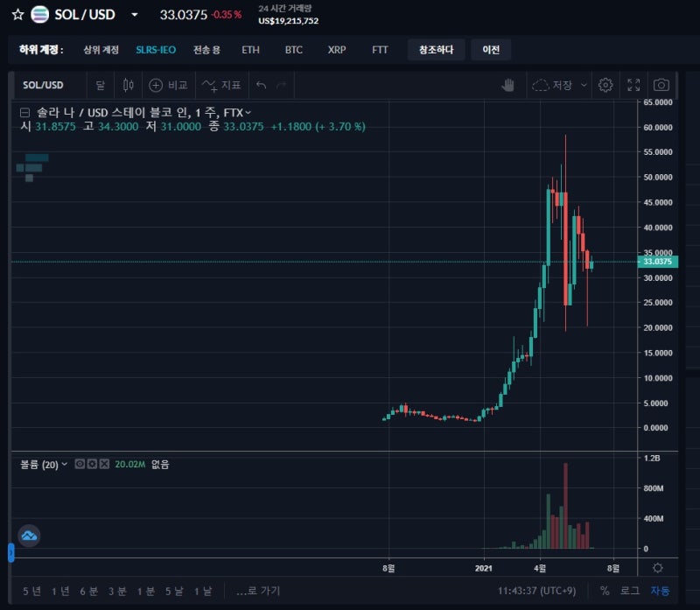
Task: Click the 20.02M volume value
Action: [129, 465]
